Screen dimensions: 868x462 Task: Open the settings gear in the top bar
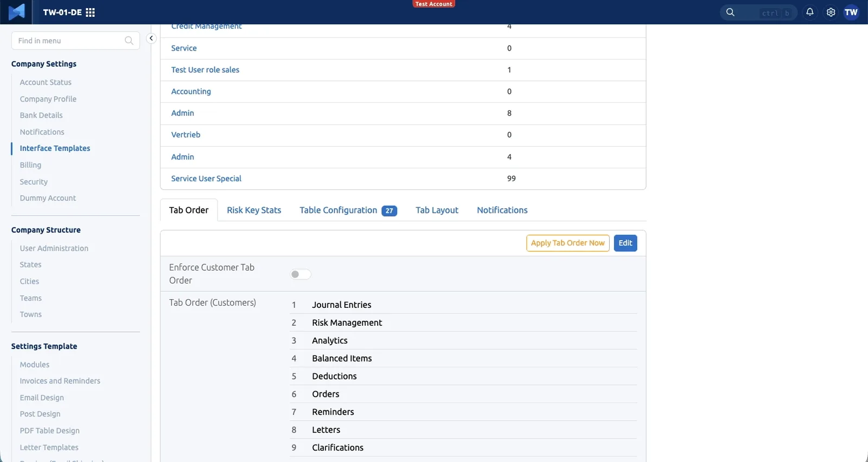click(x=831, y=12)
